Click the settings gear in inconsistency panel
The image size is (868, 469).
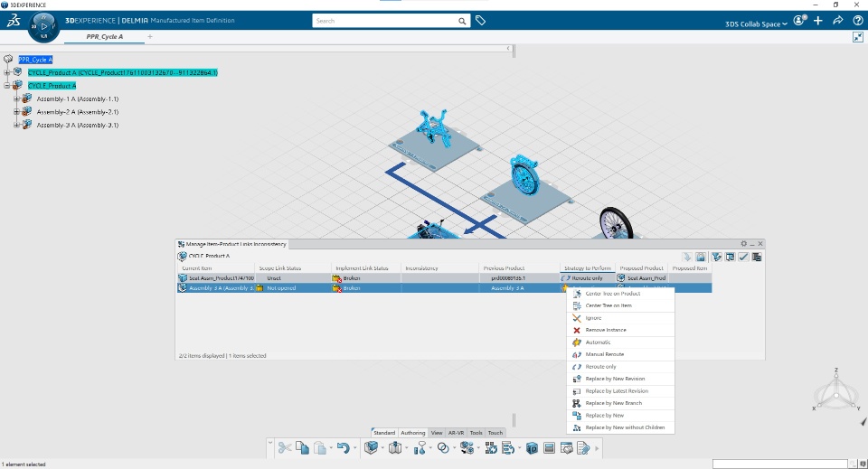[x=743, y=244]
